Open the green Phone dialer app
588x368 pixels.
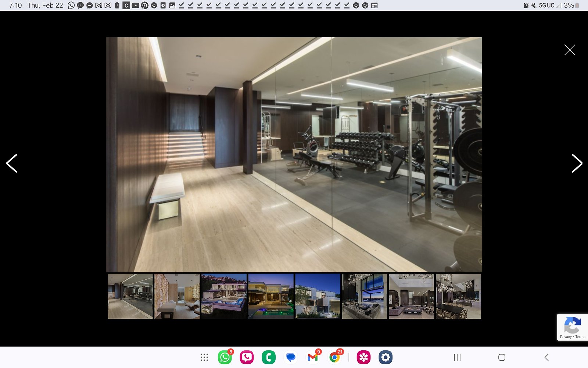click(269, 357)
